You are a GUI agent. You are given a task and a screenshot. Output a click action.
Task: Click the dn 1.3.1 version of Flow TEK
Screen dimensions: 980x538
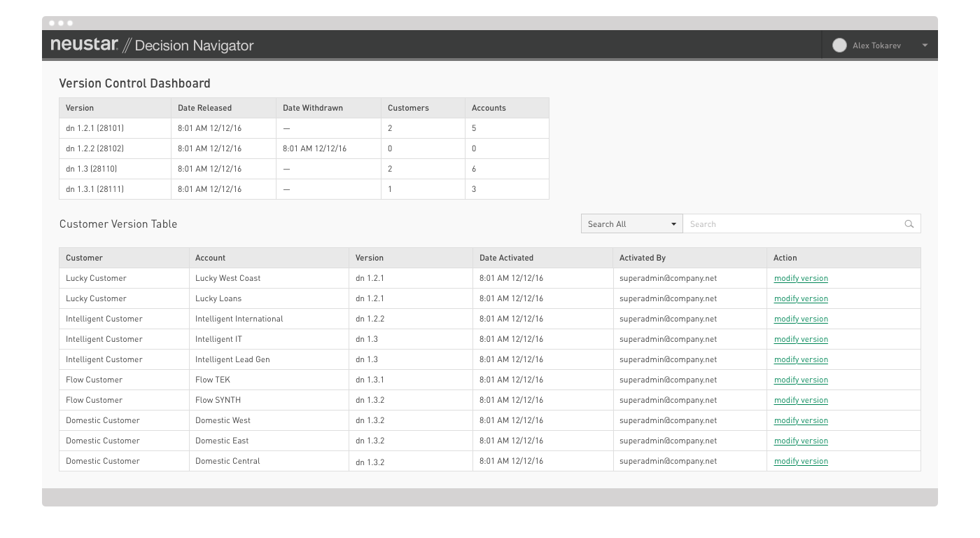pos(411,380)
